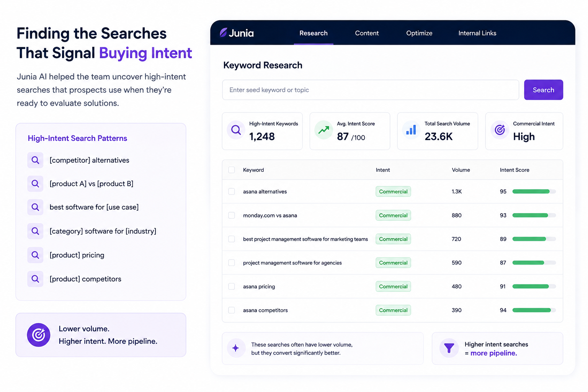Click the 'asana pricing' keyword text

point(259,286)
